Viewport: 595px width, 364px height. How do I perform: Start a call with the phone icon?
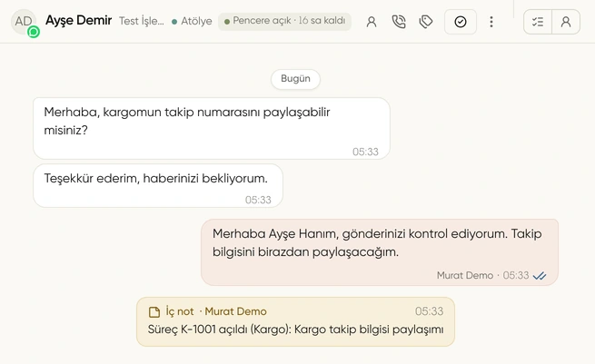pos(399,22)
